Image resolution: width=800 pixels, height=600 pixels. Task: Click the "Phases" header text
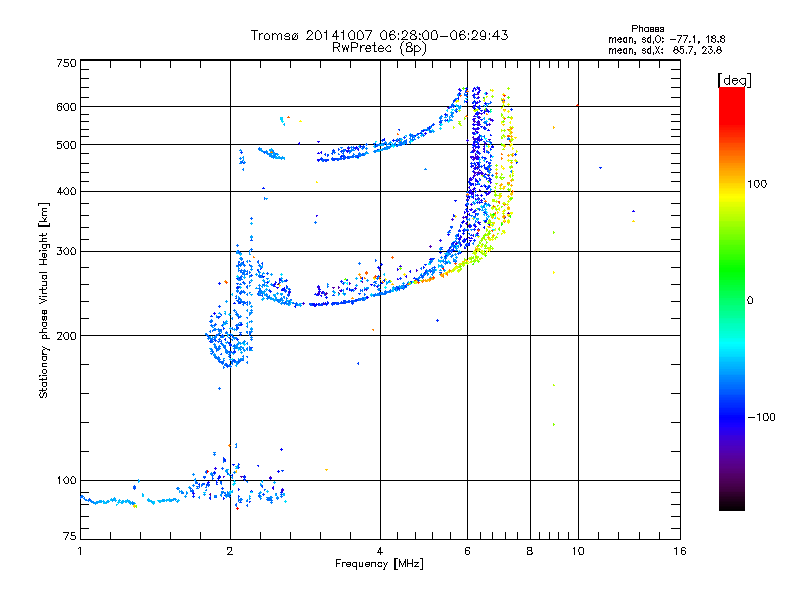point(647,29)
